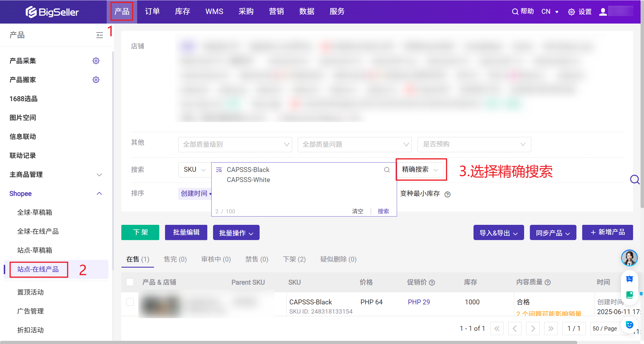Sort by 创建时间
This screenshot has height=344, width=644.
195,194
